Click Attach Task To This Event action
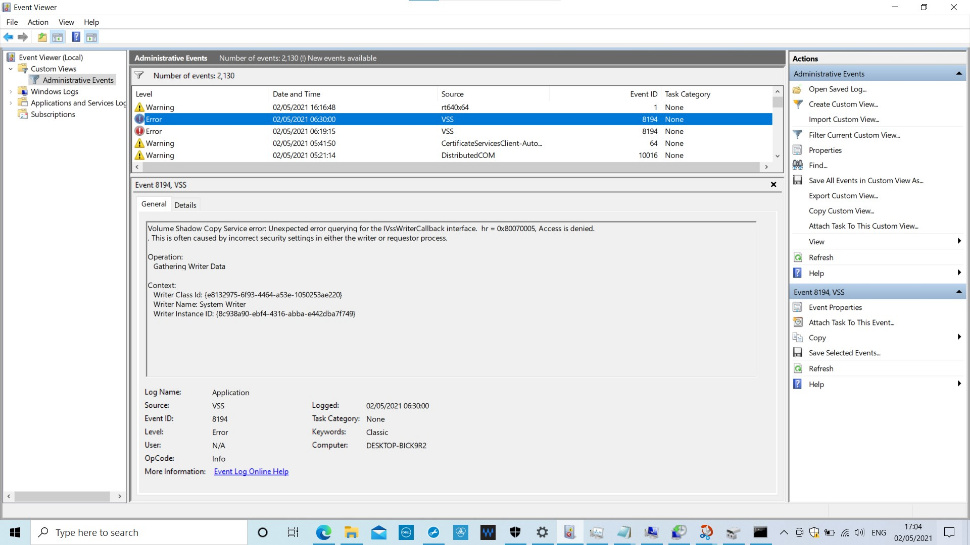970x545 pixels. coord(851,322)
